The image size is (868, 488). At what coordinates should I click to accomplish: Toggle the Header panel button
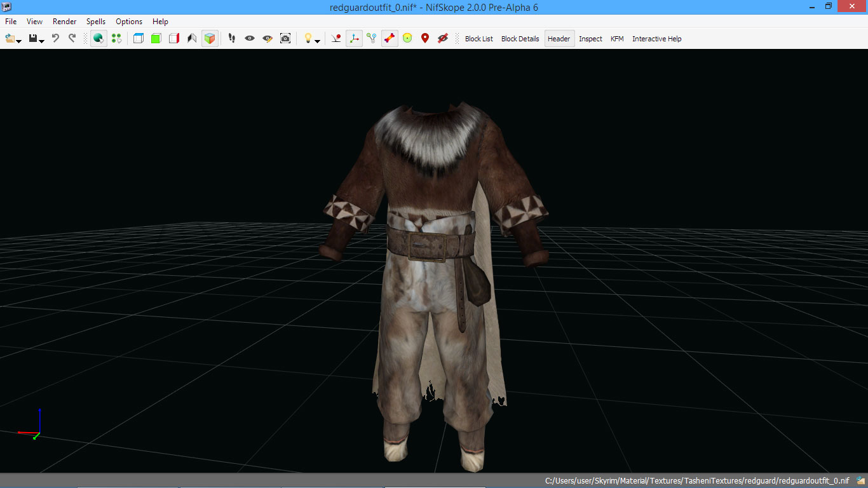coord(559,39)
